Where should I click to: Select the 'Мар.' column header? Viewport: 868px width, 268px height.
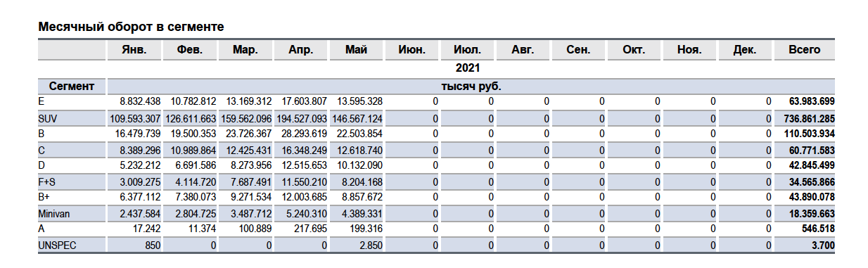[x=245, y=50]
